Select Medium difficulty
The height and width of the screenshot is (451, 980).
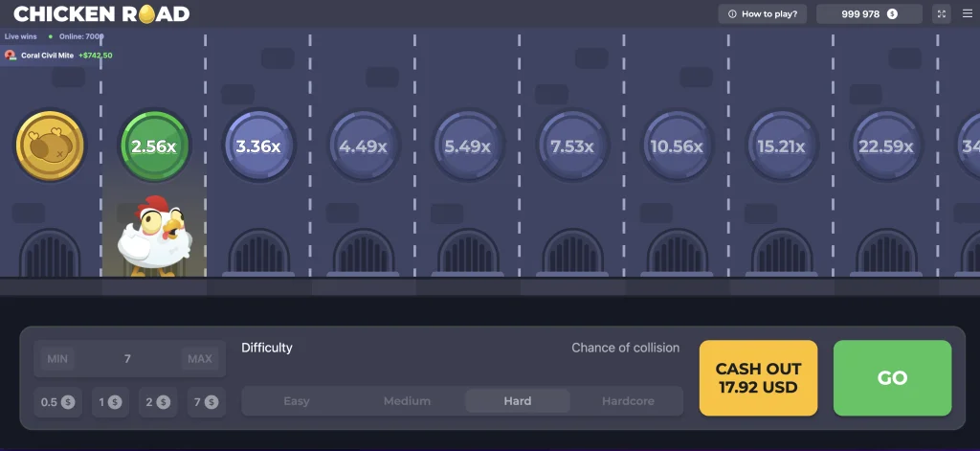click(x=407, y=401)
